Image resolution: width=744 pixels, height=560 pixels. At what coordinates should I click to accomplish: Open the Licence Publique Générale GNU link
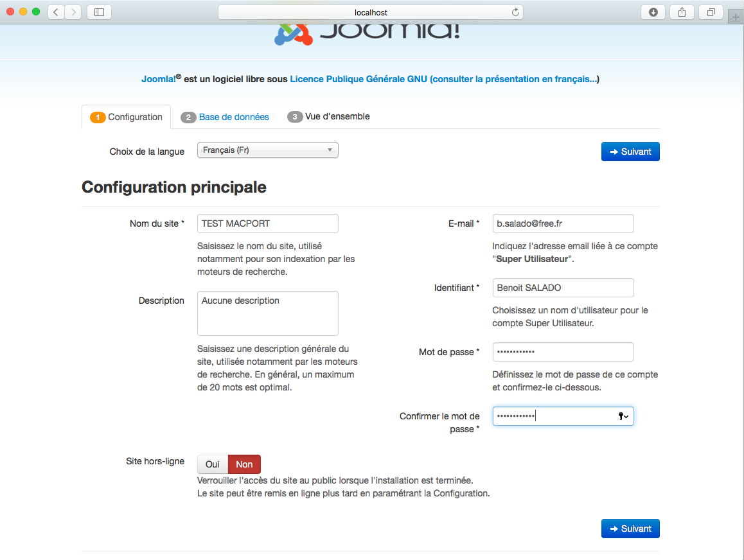(358, 80)
